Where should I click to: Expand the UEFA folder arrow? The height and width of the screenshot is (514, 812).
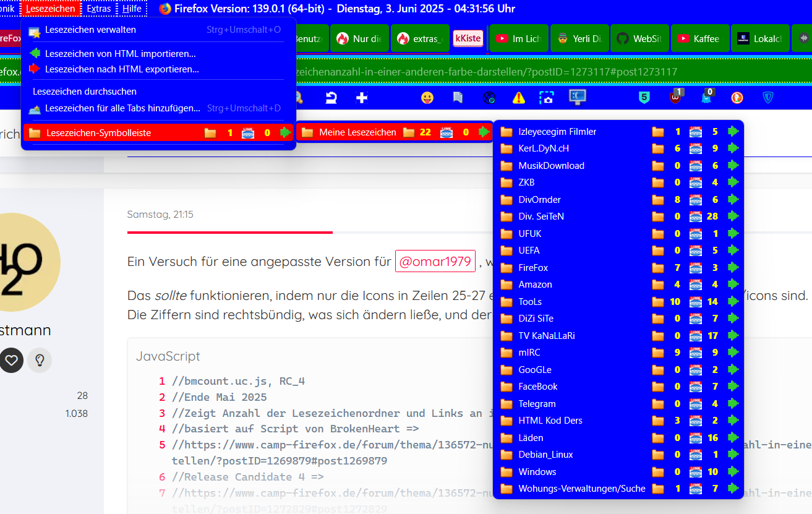point(733,251)
